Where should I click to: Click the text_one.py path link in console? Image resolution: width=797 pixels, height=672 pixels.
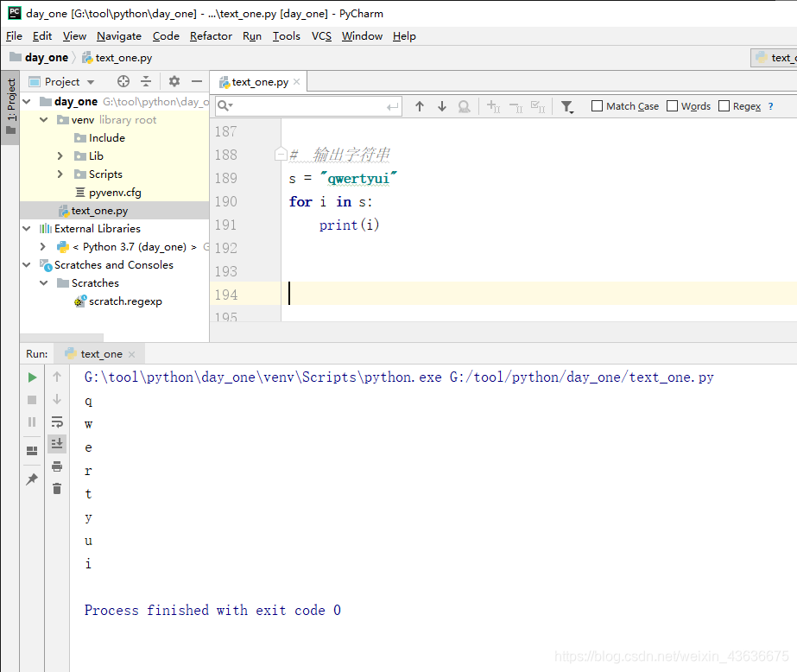[x=581, y=377]
